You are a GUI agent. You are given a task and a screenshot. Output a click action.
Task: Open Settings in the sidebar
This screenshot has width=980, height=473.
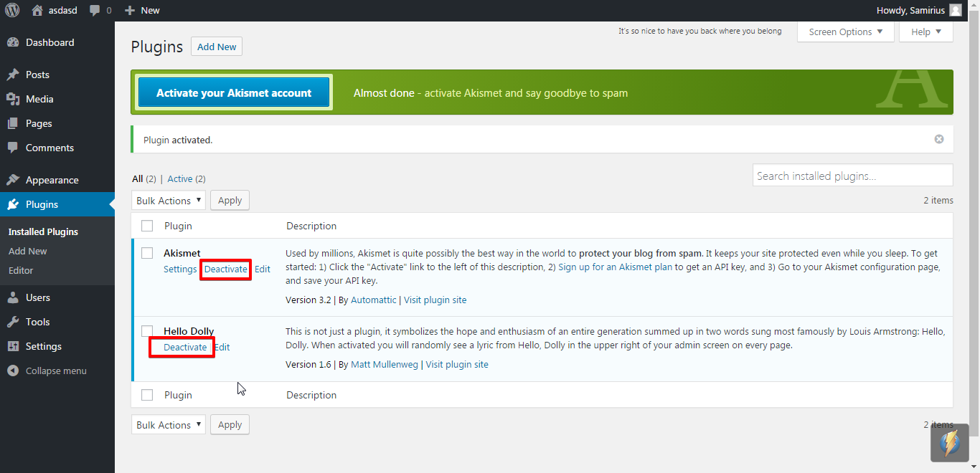click(x=57, y=346)
